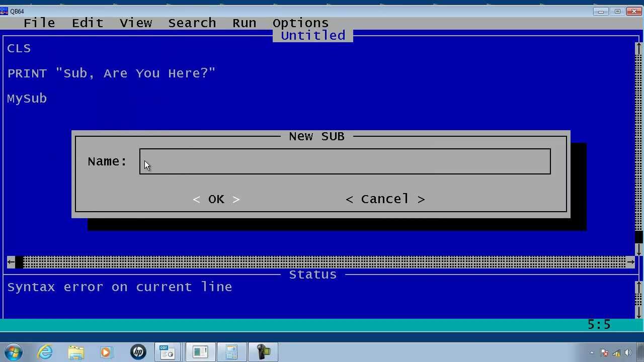The height and width of the screenshot is (362, 644).
Task: Focus the New SUB Name input field
Action: [345, 161]
